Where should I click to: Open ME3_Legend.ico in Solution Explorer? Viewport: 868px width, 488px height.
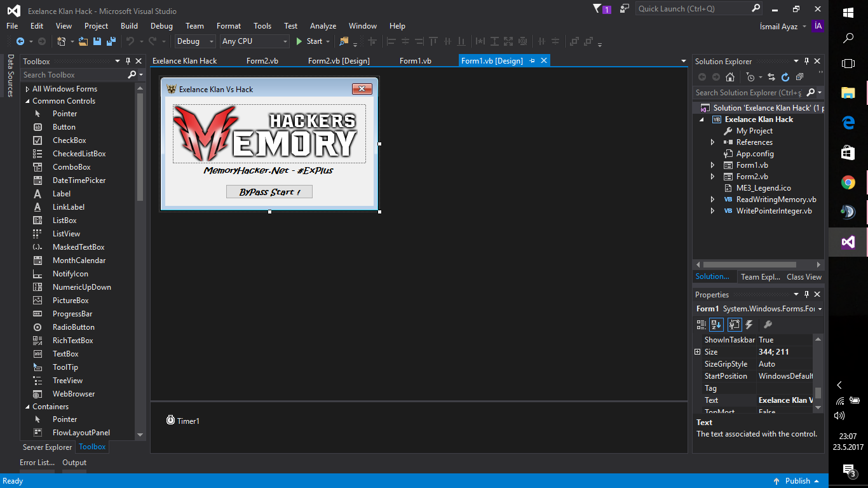click(x=763, y=188)
